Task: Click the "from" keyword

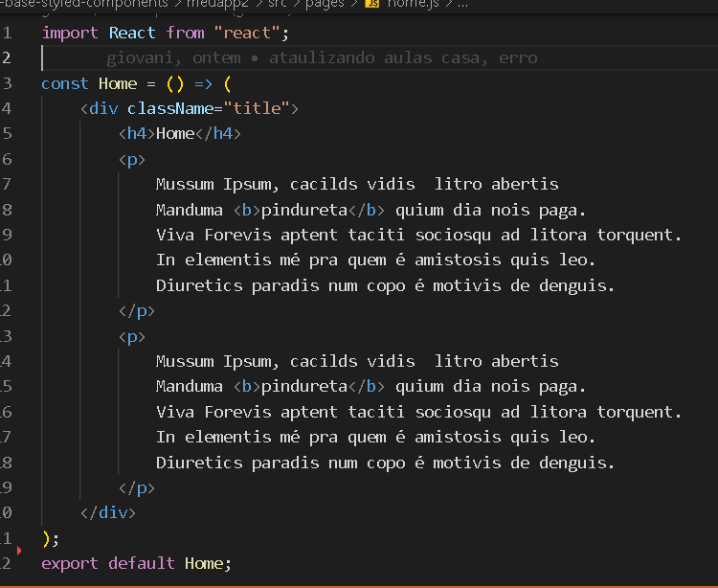Action: pos(185,33)
